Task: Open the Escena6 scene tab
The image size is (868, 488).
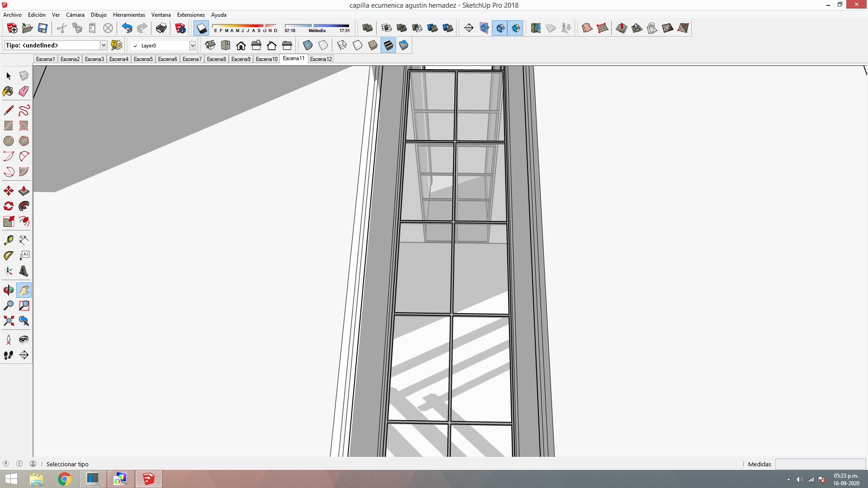Action: click(168, 59)
